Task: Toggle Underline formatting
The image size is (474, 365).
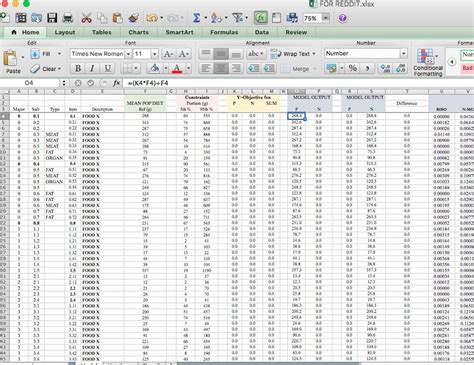Action: coord(108,68)
